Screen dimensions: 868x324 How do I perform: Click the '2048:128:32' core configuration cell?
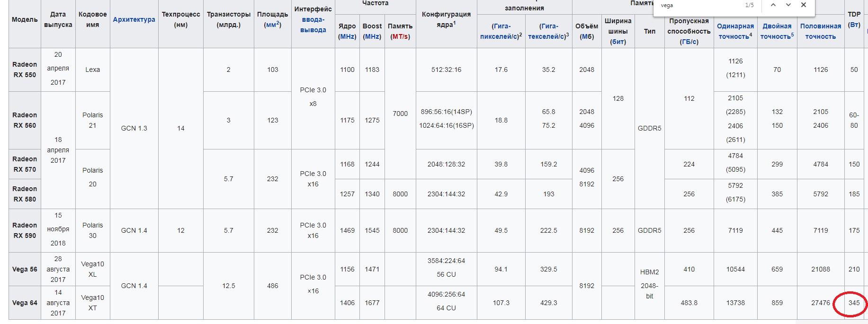click(446, 164)
